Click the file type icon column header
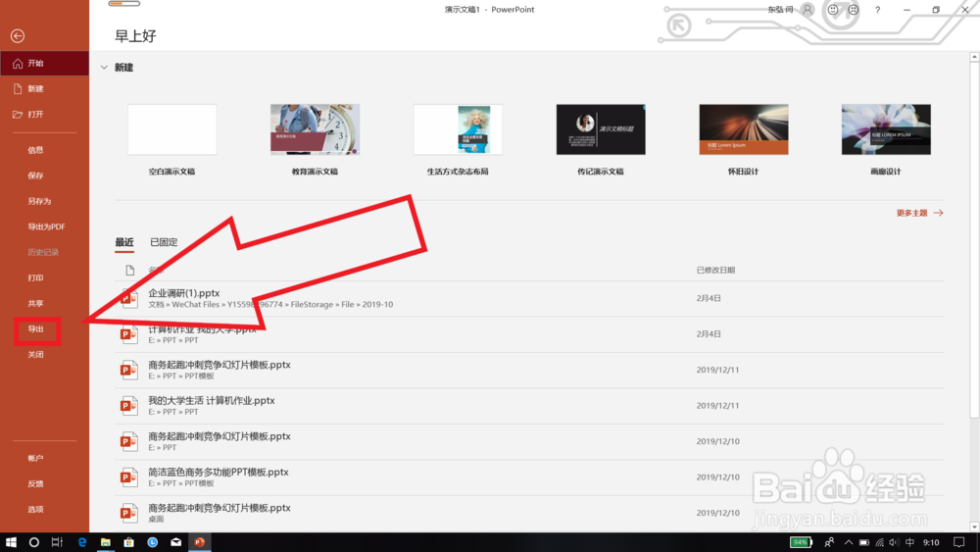Screen dimensions: 980x552 click(x=130, y=270)
